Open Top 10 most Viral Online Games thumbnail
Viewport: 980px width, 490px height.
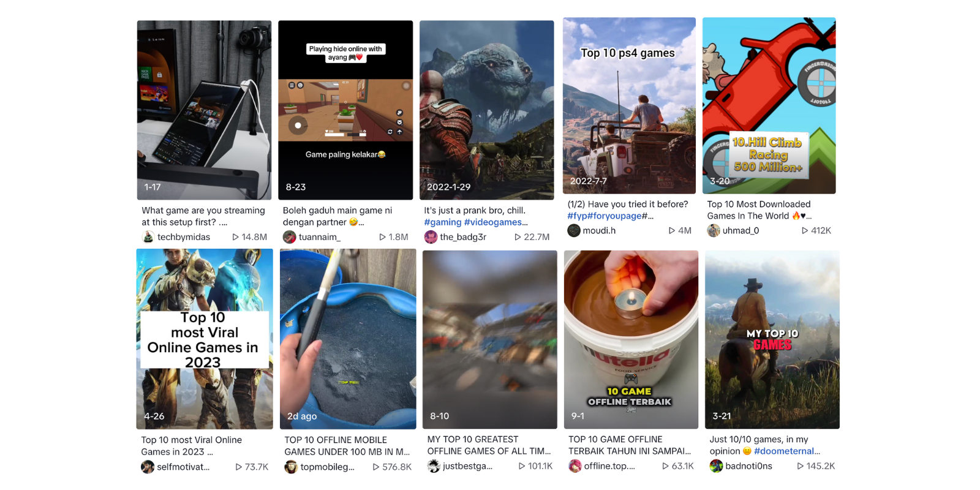click(205, 339)
